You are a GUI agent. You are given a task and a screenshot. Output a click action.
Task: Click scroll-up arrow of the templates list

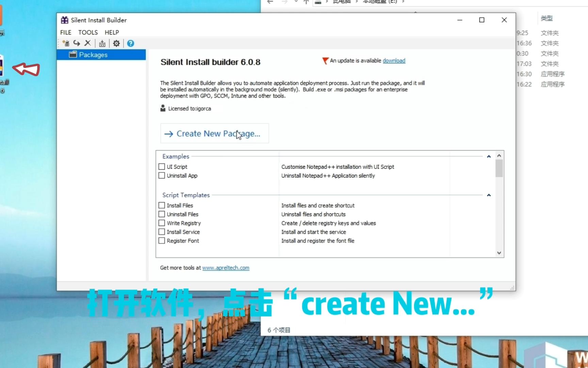pyautogui.click(x=499, y=155)
